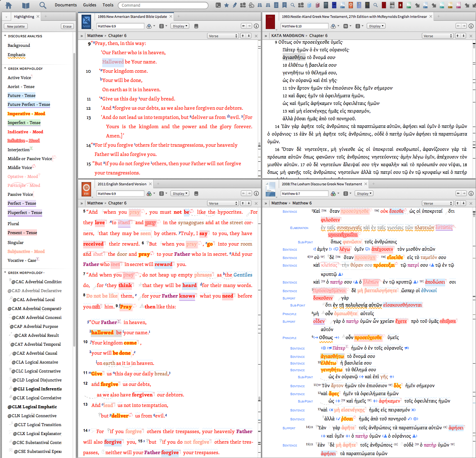Focus the Command input box

pos(163,5)
